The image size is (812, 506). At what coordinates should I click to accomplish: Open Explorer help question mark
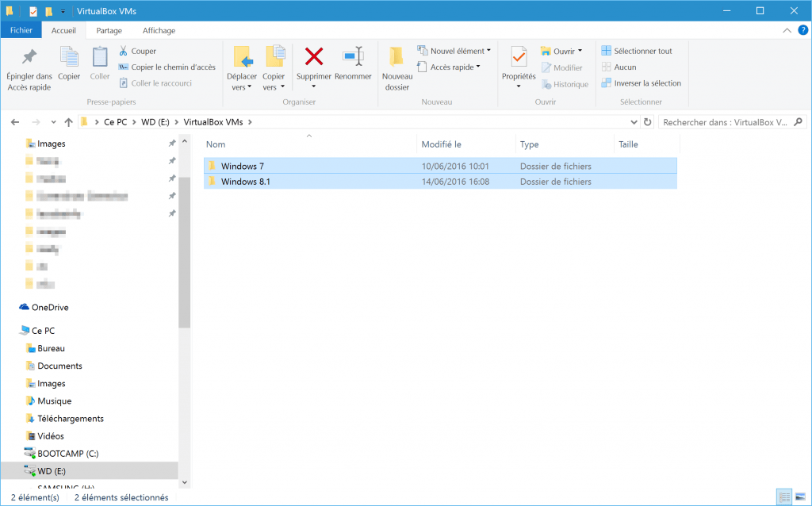click(802, 31)
